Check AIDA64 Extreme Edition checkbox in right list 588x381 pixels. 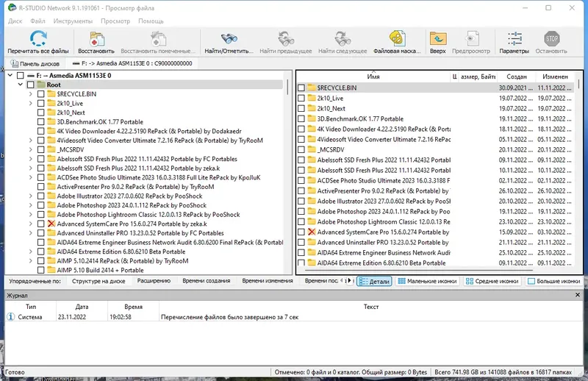tap(301, 263)
